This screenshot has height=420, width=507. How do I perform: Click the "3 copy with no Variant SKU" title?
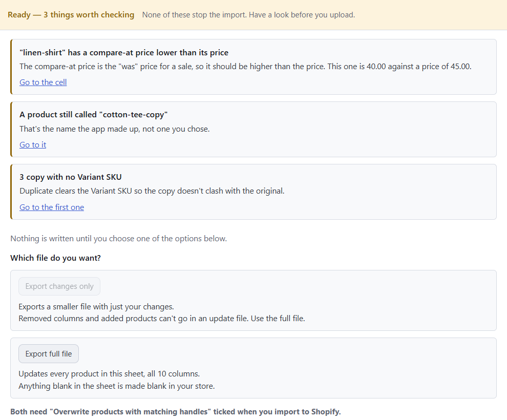(71, 177)
